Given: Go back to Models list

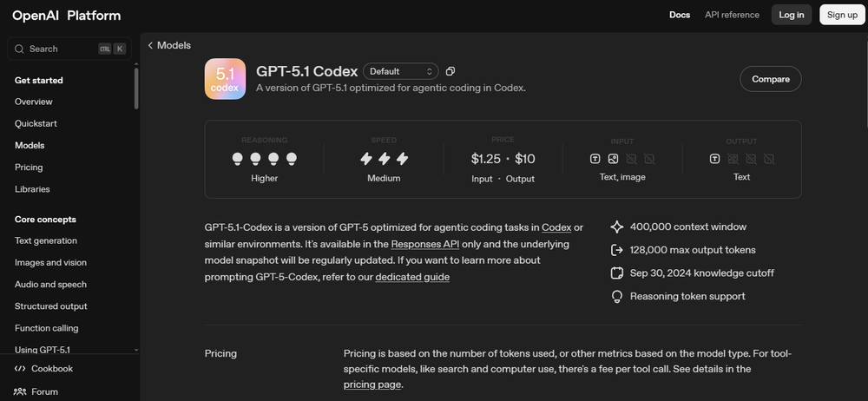Looking at the screenshot, I should pos(169,45).
